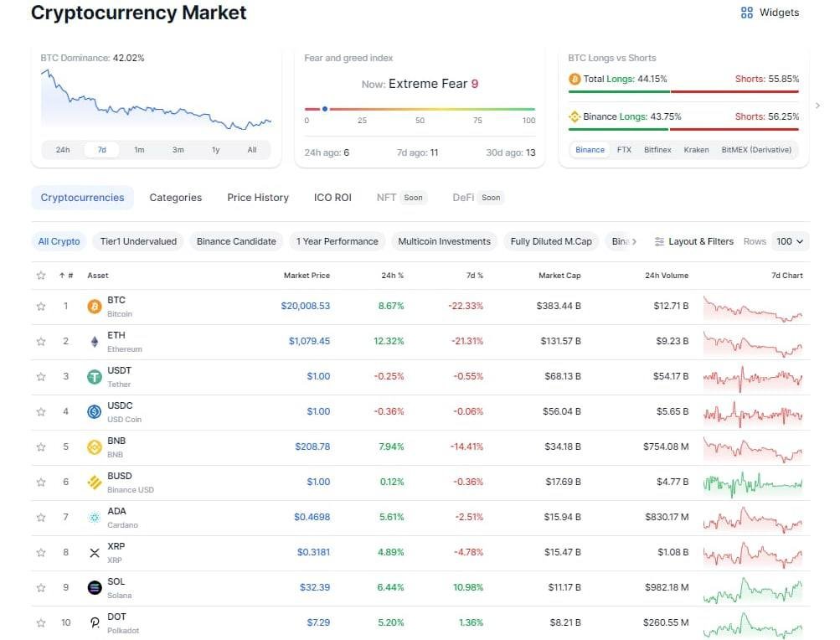Viewport: 840px width, 640px height.
Task: Sort by 7d % column
Action: click(475, 276)
